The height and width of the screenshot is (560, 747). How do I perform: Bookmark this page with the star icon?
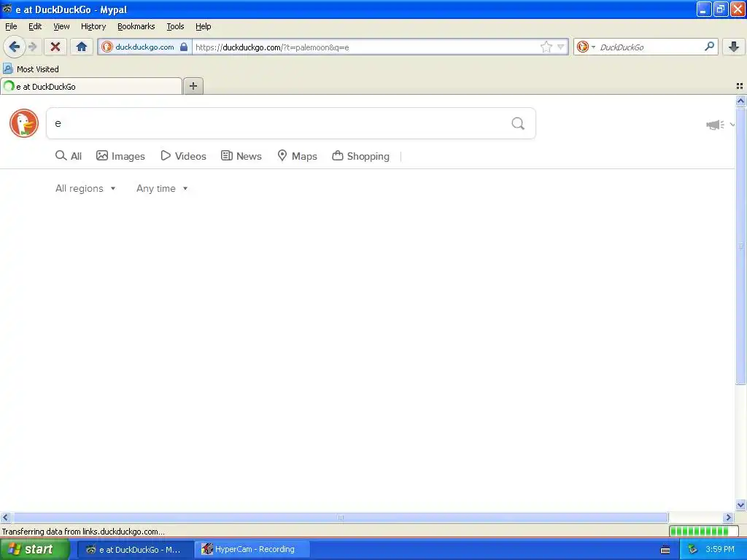(546, 47)
